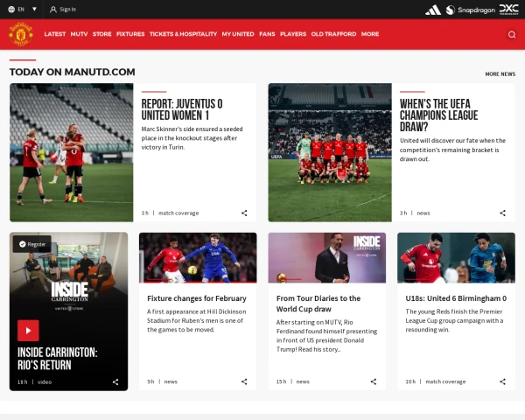Open the Sign In account link
This screenshot has width=525, height=420.
click(62, 9)
